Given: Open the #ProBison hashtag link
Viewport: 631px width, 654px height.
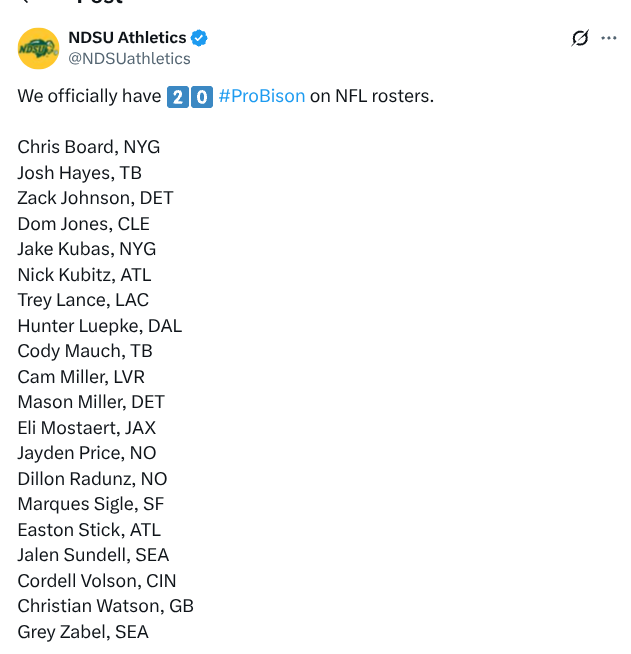Looking at the screenshot, I should point(261,96).
